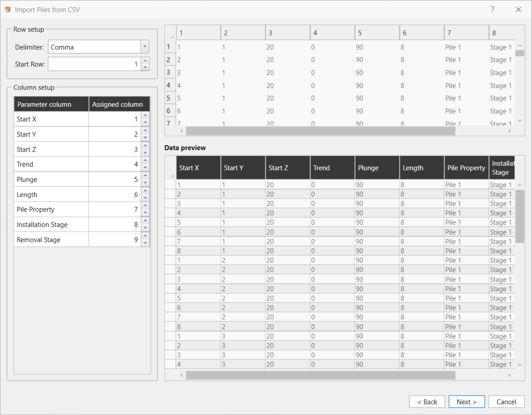Viewport: 532px width, 415px height.
Task: Decrease the Start Row value
Action: tap(145, 68)
